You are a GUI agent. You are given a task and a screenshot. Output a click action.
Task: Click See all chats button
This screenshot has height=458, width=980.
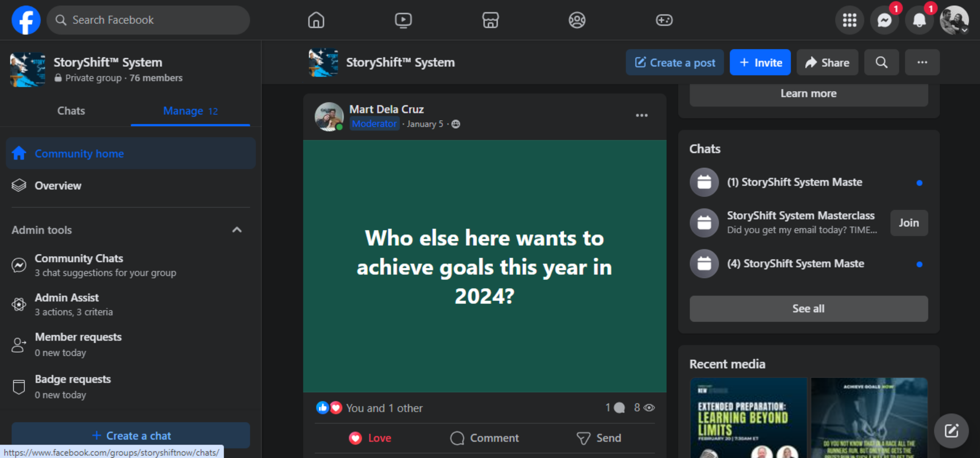809,309
